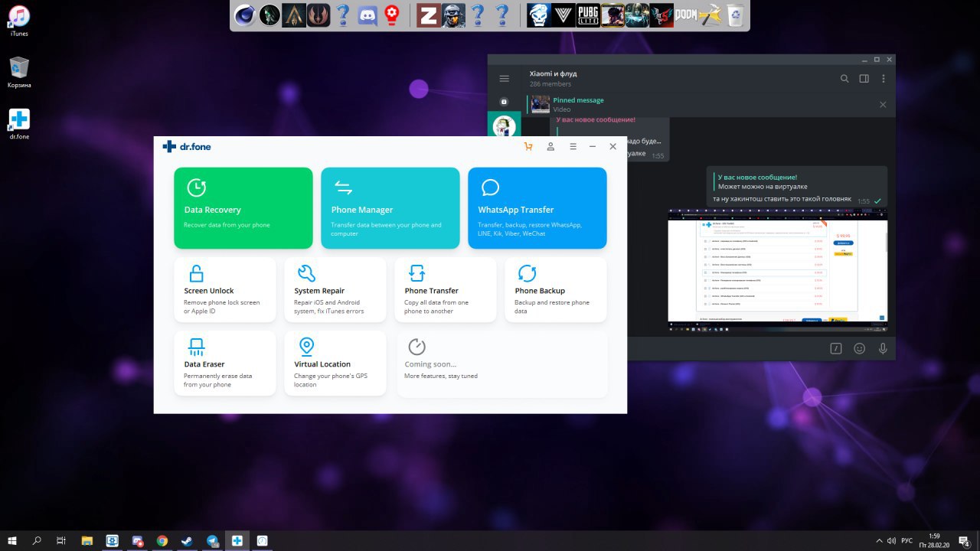The width and height of the screenshot is (980, 551).
Task: Open Discord from the top dock
Action: click(368, 15)
